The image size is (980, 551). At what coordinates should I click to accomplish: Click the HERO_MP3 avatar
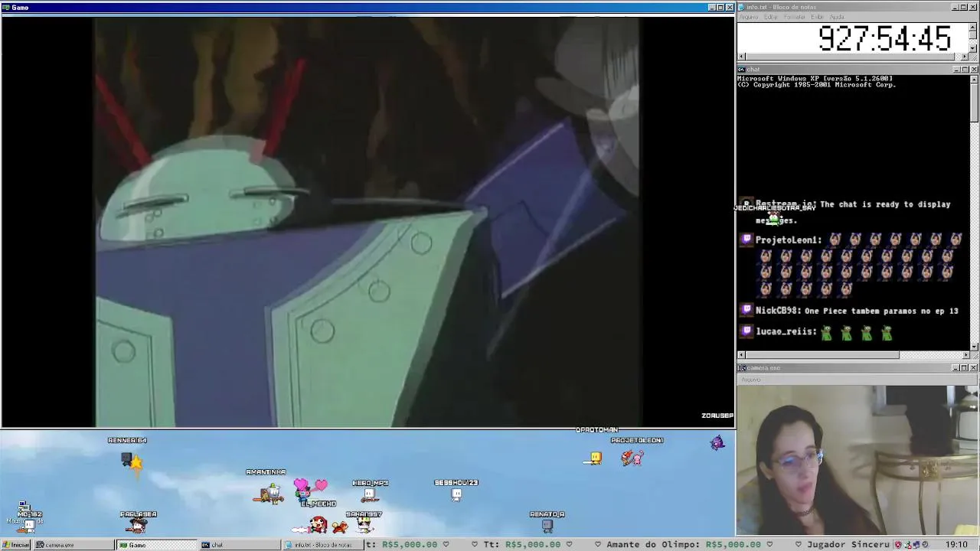369,495
